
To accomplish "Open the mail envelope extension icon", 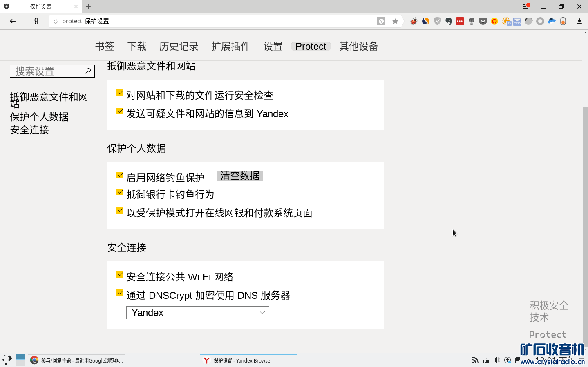I will [517, 21].
